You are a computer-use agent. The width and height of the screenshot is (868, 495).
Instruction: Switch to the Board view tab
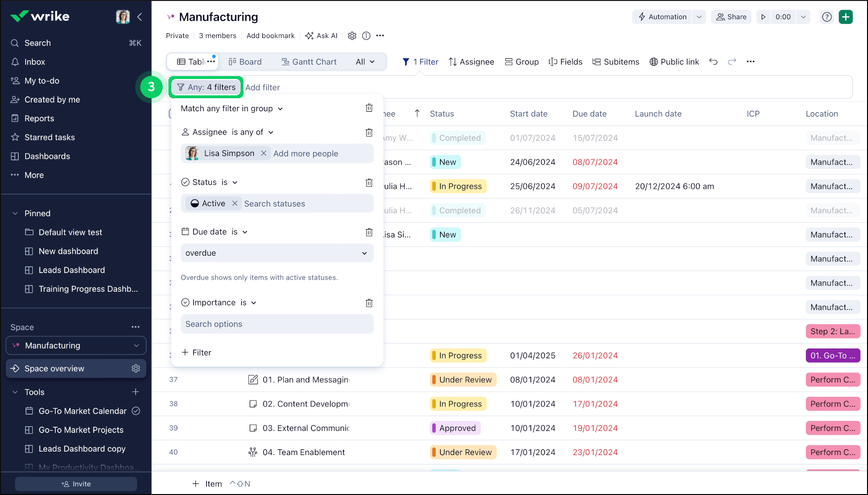click(245, 62)
